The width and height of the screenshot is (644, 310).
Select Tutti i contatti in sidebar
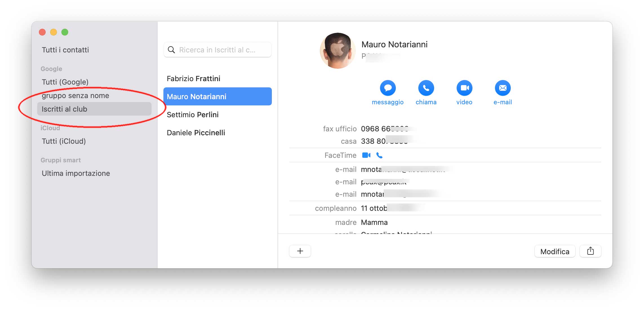coord(65,50)
